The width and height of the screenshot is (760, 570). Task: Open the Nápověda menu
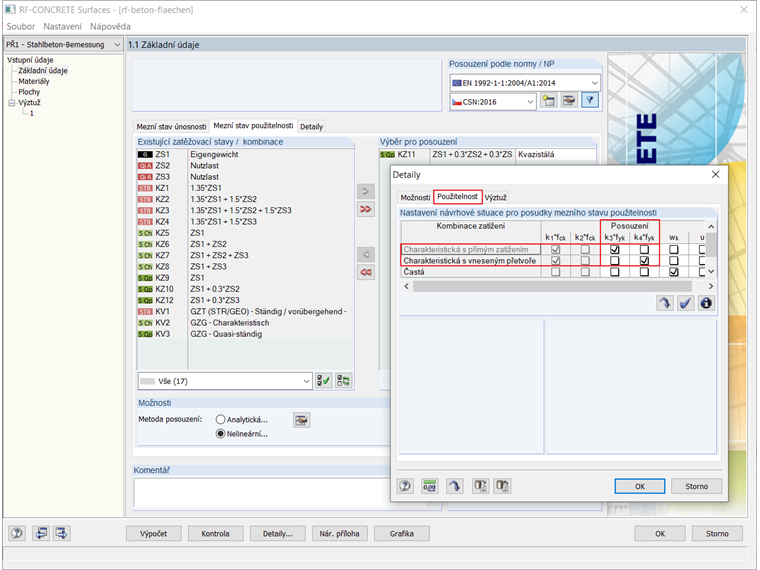click(x=110, y=26)
